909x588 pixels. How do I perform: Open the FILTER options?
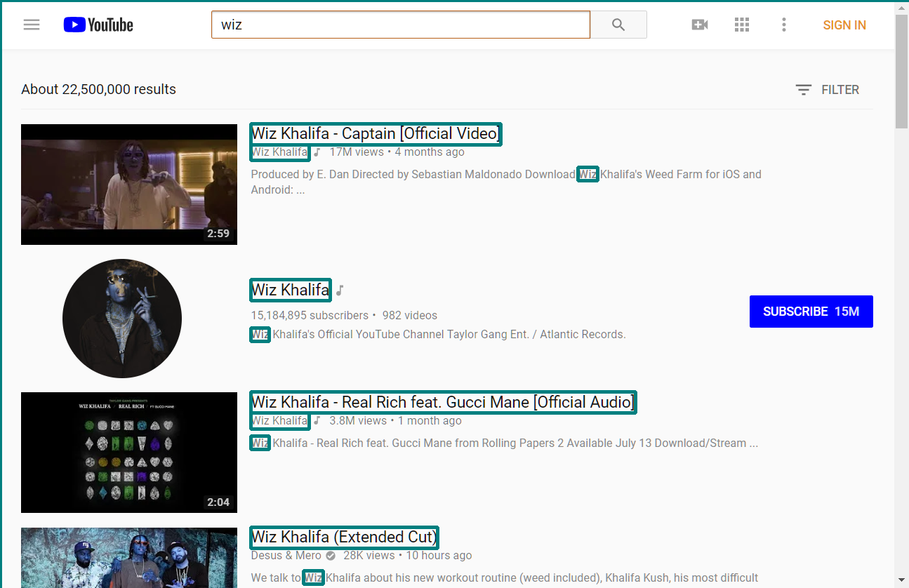tap(828, 90)
